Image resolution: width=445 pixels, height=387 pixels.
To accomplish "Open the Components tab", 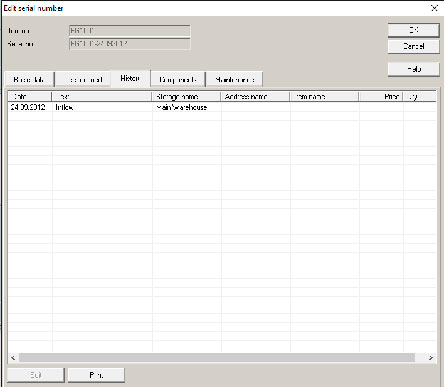I will point(178,79).
